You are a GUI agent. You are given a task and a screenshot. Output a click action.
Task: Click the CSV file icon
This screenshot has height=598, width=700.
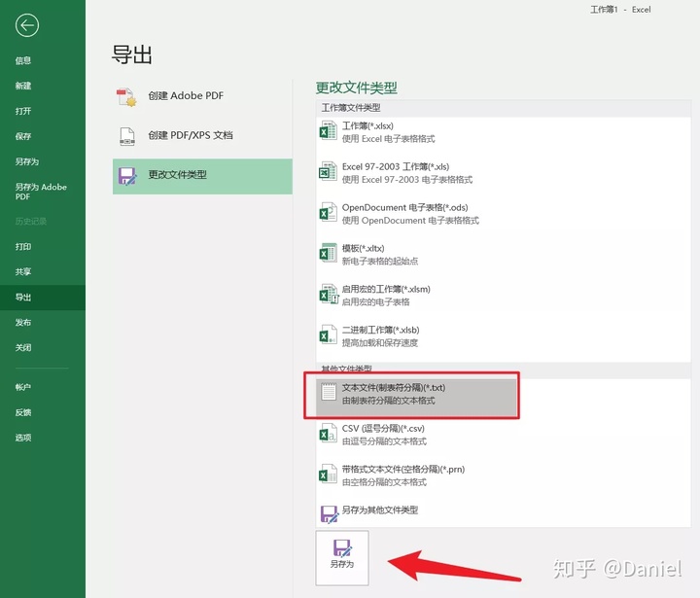tap(329, 434)
